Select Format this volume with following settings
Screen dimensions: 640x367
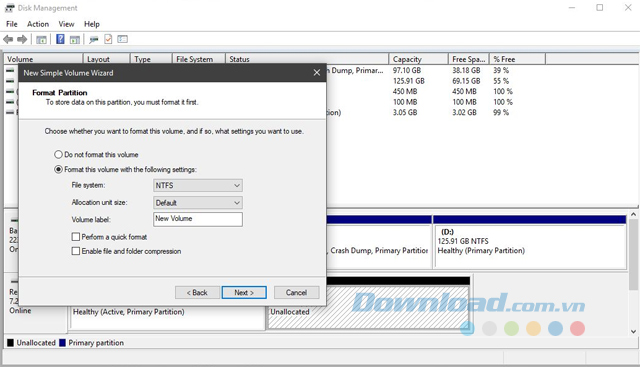[x=58, y=169]
